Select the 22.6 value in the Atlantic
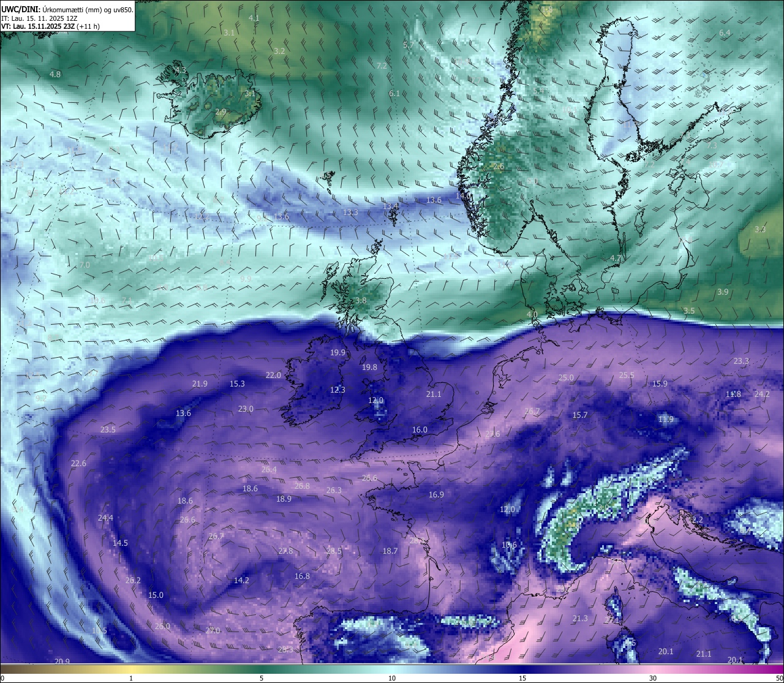The height and width of the screenshot is (683, 784). tap(78, 464)
